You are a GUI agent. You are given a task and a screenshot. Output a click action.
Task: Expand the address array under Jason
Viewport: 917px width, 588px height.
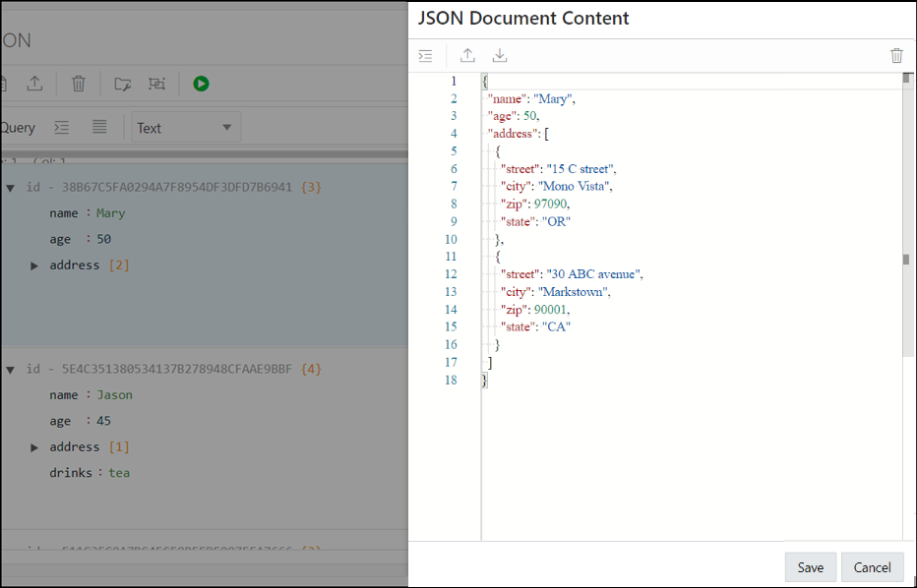pyautogui.click(x=34, y=446)
